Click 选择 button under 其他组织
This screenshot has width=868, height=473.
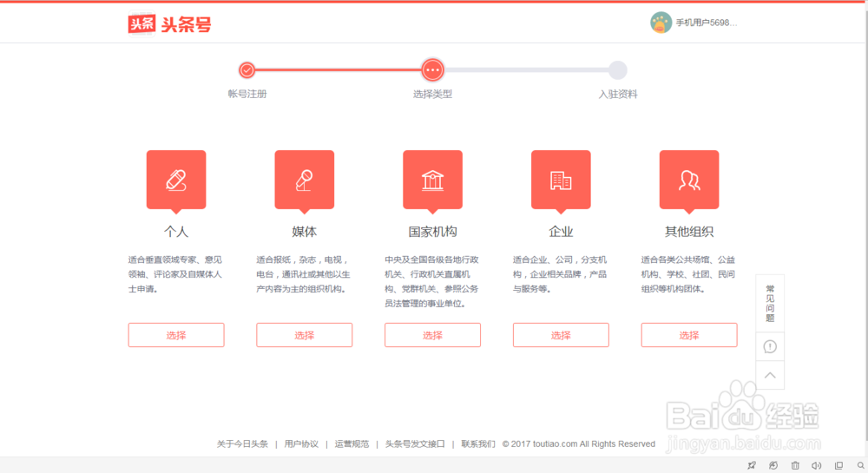[689, 335]
